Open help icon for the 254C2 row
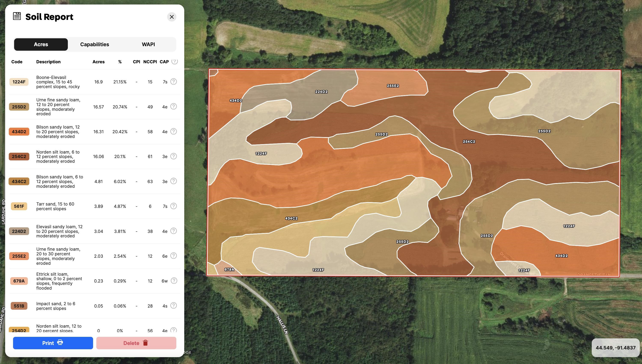Viewport: 642px width, 364px height. point(174,156)
